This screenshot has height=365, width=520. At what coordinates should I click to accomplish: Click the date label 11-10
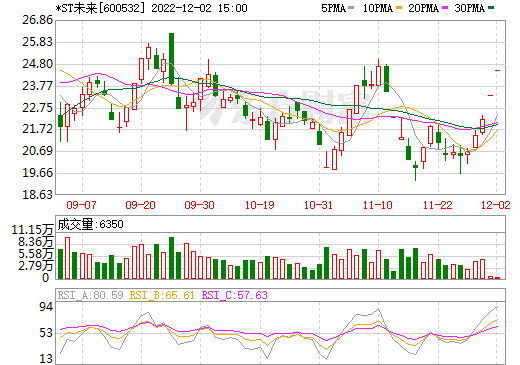[x=378, y=205]
